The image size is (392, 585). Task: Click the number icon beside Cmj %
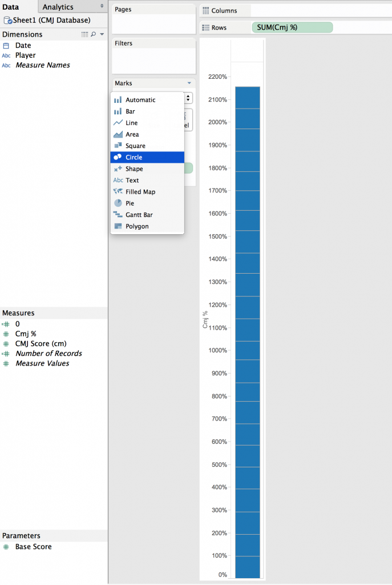[x=6, y=334]
